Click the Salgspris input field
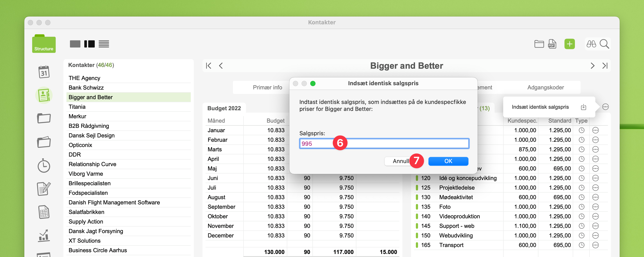 [x=400, y=144]
